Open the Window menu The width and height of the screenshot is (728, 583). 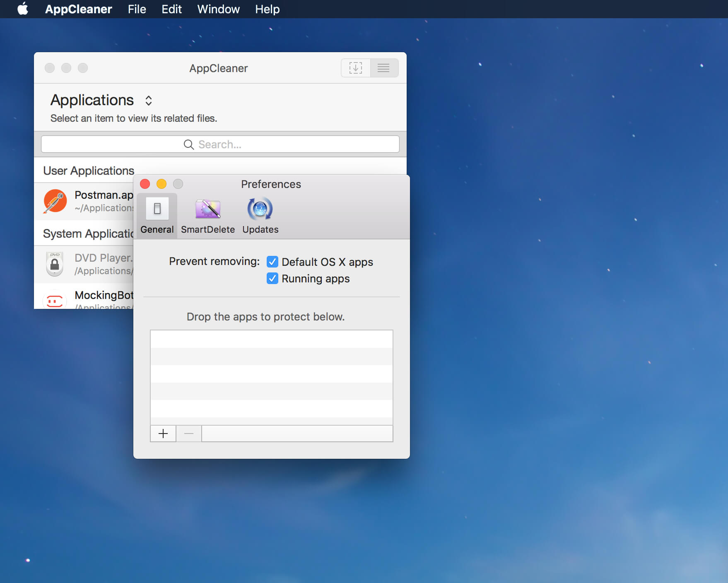click(218, 9)
